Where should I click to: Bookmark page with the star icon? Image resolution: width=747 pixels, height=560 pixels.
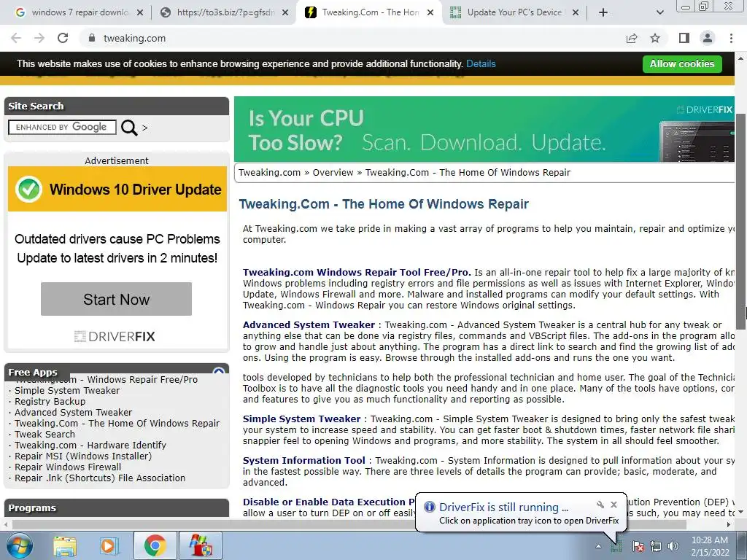tap(655, 38)
